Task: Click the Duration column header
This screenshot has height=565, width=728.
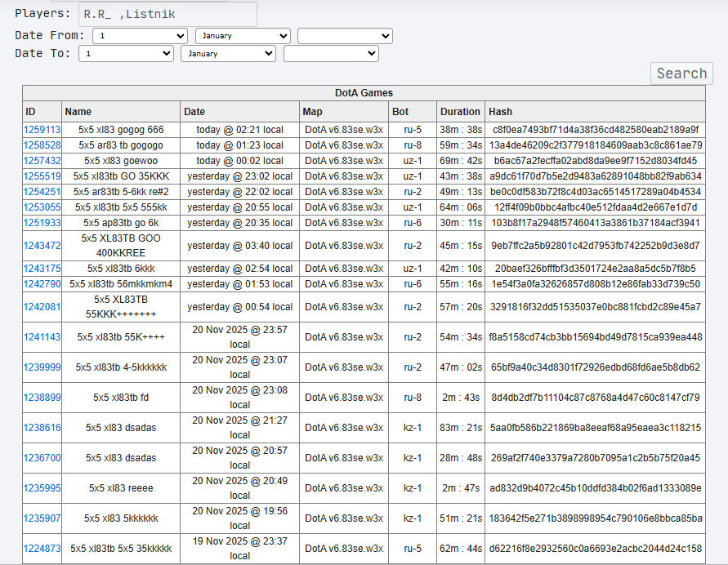Action: [460, 112]
